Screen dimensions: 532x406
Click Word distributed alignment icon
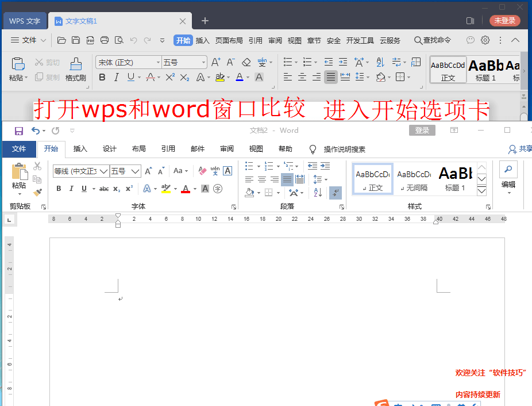[x=300, y=179]
